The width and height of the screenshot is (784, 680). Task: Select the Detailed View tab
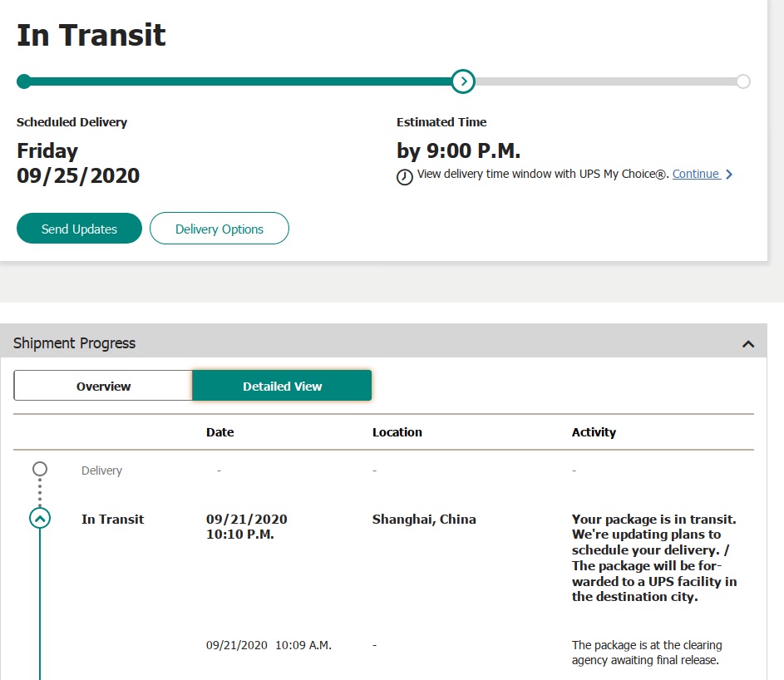tap(282, 386)
